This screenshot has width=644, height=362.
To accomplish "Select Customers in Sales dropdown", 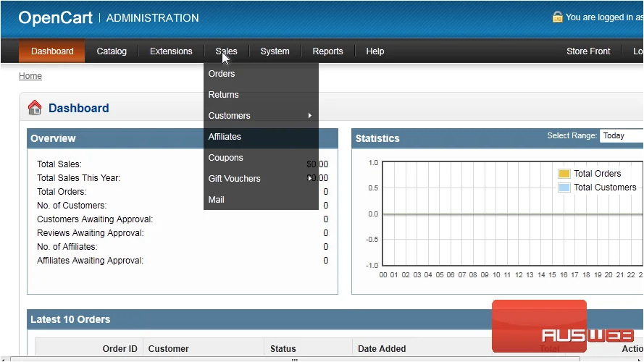I will click(261, 116).
